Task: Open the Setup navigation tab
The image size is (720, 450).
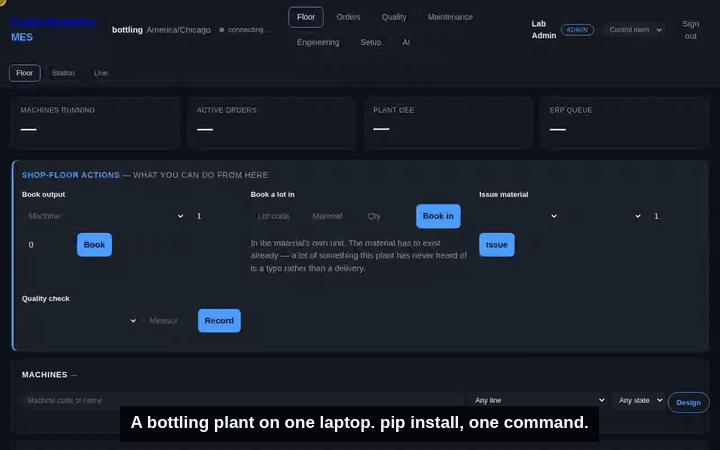Action: 371,42
